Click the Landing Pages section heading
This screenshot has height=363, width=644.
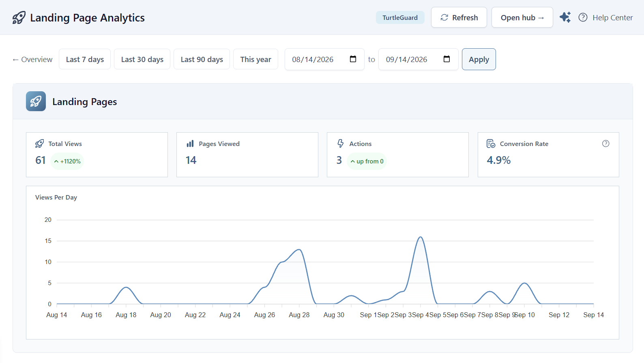tap(85, 101)
